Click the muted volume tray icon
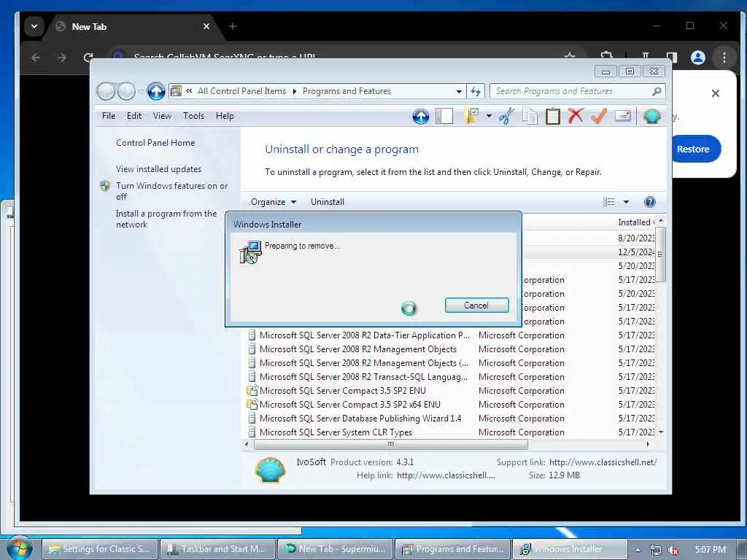Viewport: 747px width, 560px height. 673,550
